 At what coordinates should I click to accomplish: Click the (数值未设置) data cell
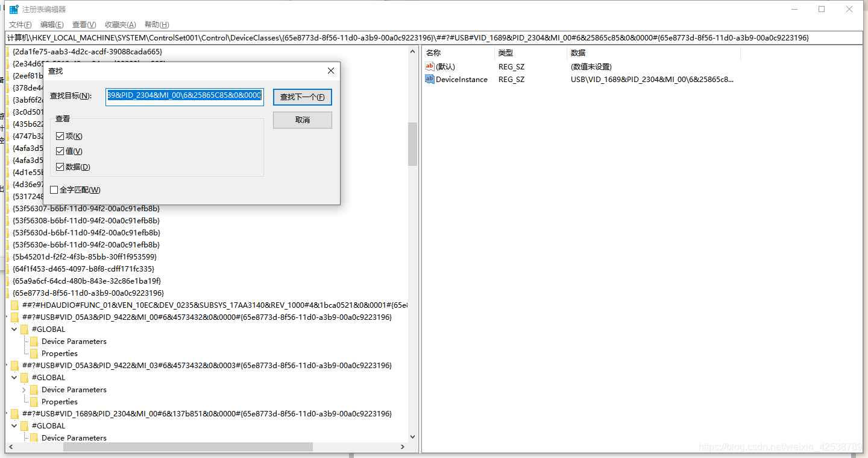coord(591,67)
